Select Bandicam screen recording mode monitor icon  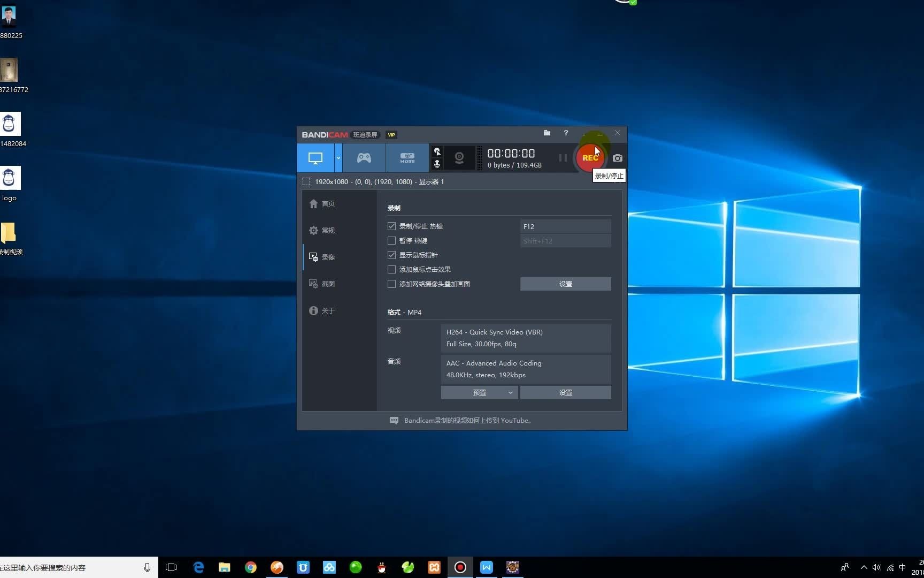315,158
